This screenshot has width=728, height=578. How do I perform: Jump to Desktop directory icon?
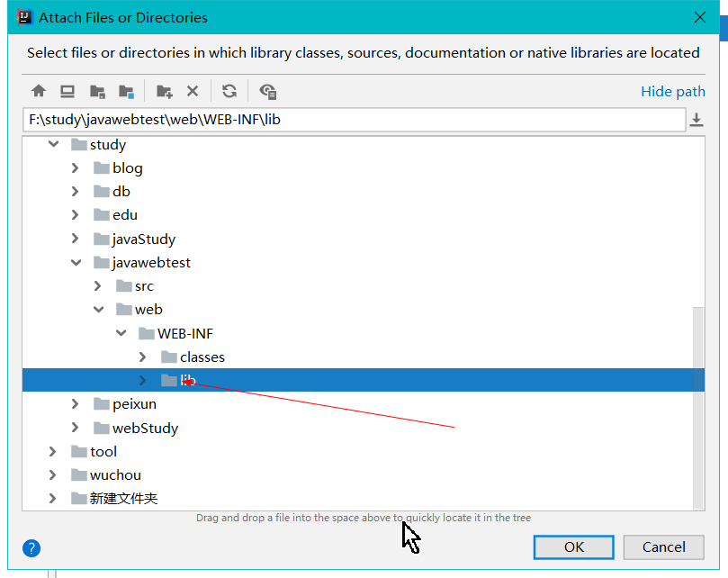tap(67, 91)
